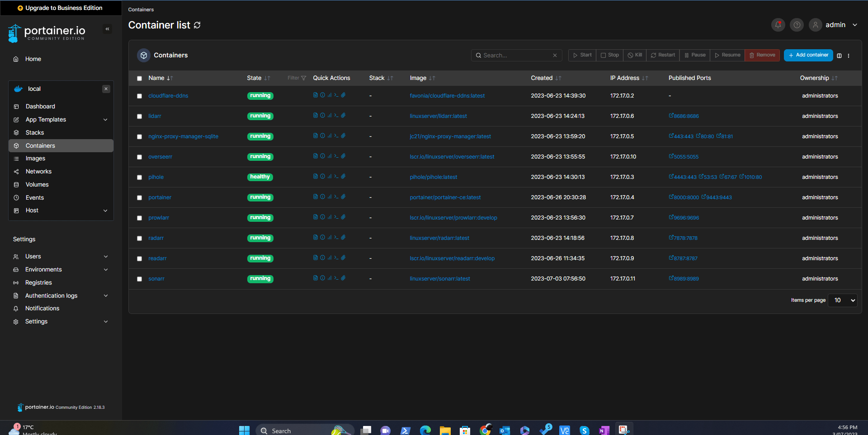Click inspect icon for readarr container
This screenshot has height=435, width=868.
[322, 258]
